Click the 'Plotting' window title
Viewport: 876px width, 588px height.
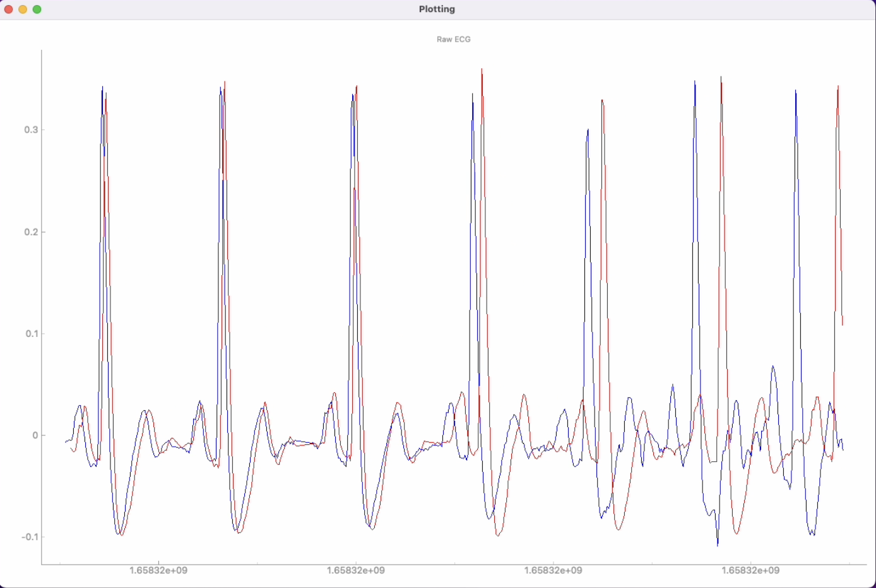pos(437,9)
